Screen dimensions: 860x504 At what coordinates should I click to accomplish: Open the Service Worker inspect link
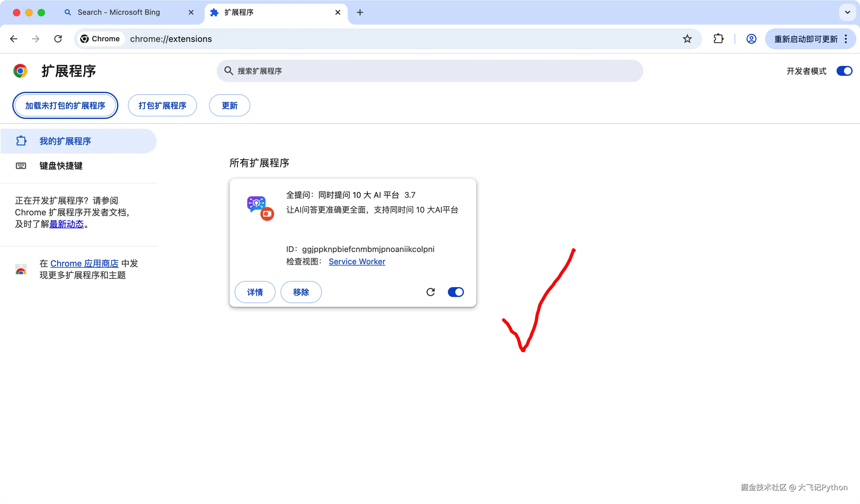click(x=357, y=262)
